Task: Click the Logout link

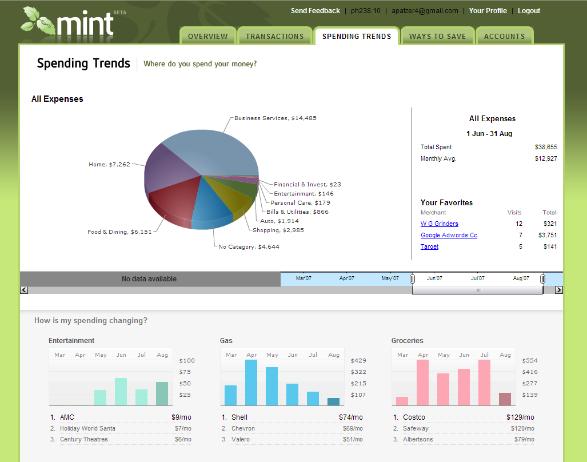Action: pyautogui.click(x=529, y=11)
